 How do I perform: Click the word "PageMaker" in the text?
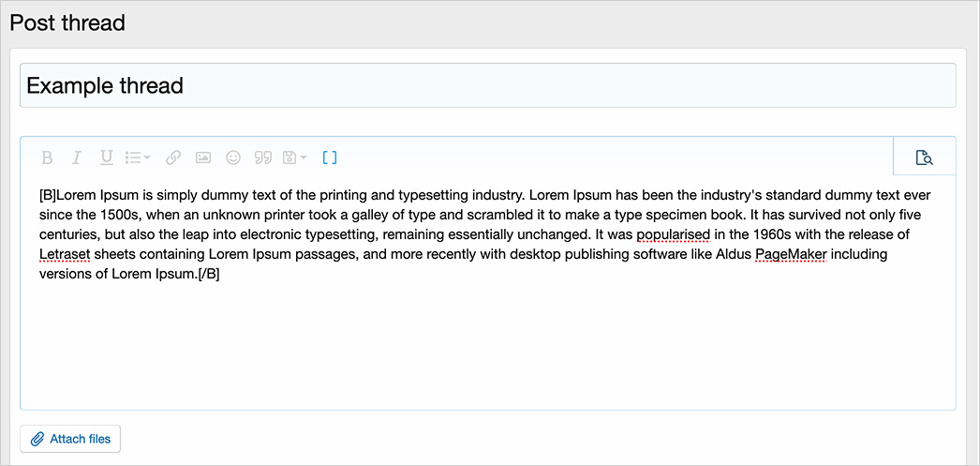point(790,254)
